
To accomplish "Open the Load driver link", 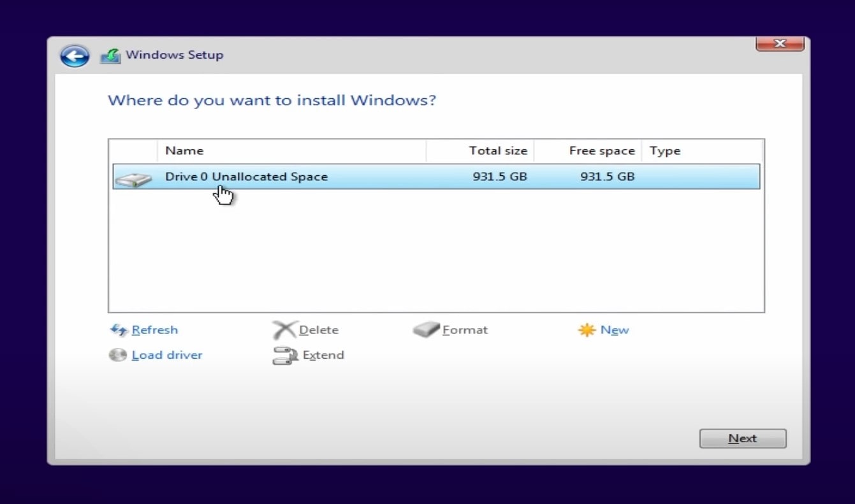I will coord(167,355).
